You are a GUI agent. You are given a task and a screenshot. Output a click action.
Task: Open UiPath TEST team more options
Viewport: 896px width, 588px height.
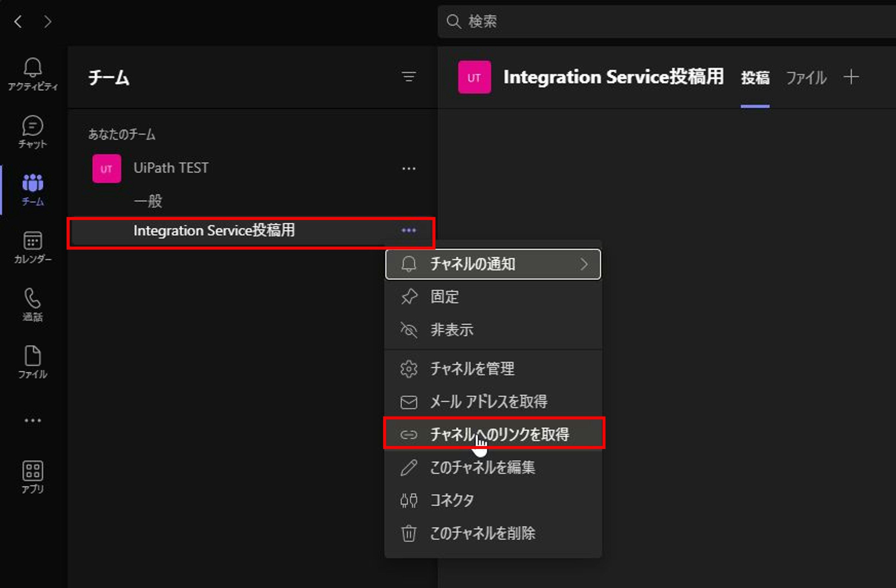(409, 169)
